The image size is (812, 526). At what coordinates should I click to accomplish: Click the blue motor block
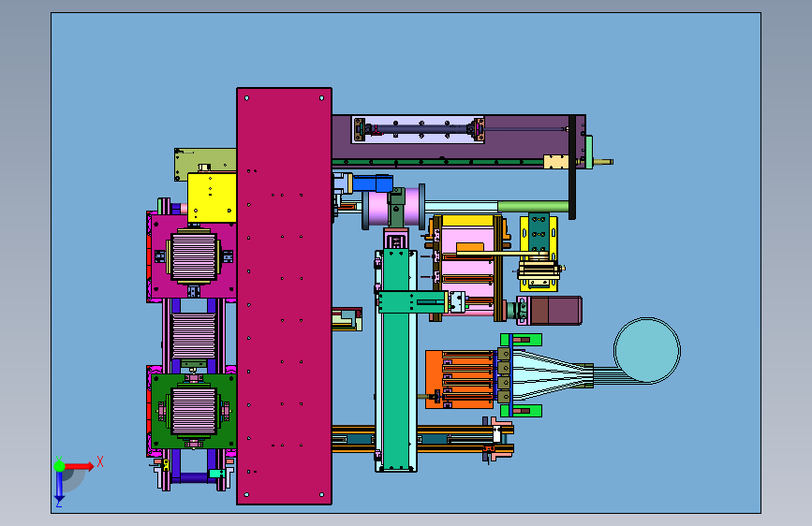point(373,183)
